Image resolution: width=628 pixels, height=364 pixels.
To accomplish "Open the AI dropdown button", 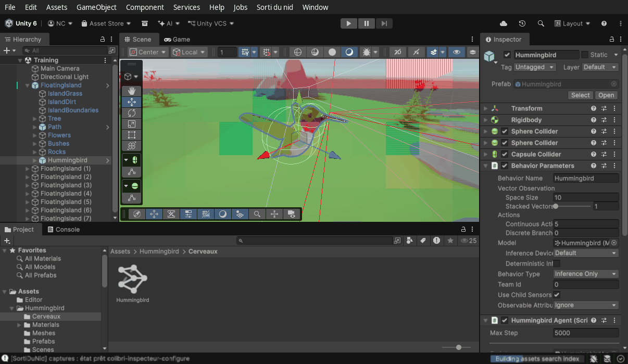I will pos(169,23).
